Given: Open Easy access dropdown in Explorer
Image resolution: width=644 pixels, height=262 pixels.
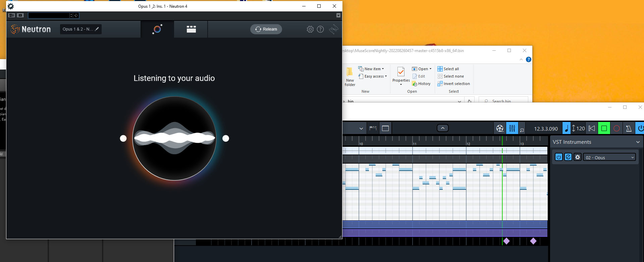Looking at the screenshot, I should (373, 76).
